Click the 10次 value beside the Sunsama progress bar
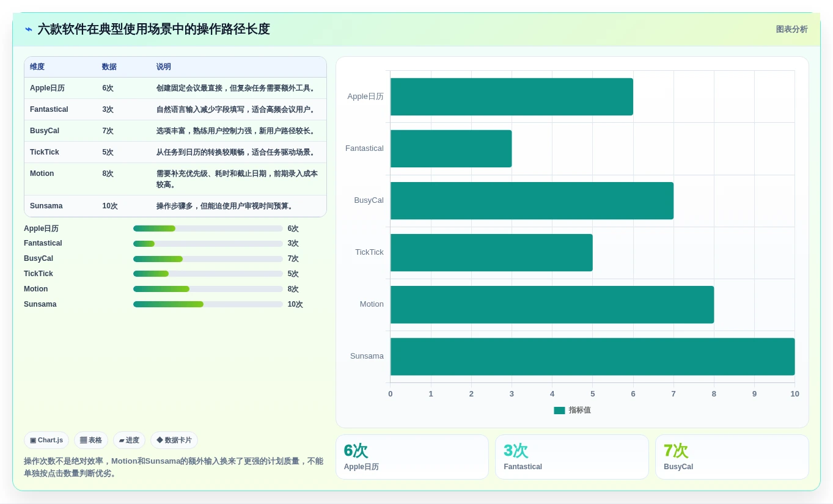The height and width of the screenshot is (504, 833). (x=295, y=304)
